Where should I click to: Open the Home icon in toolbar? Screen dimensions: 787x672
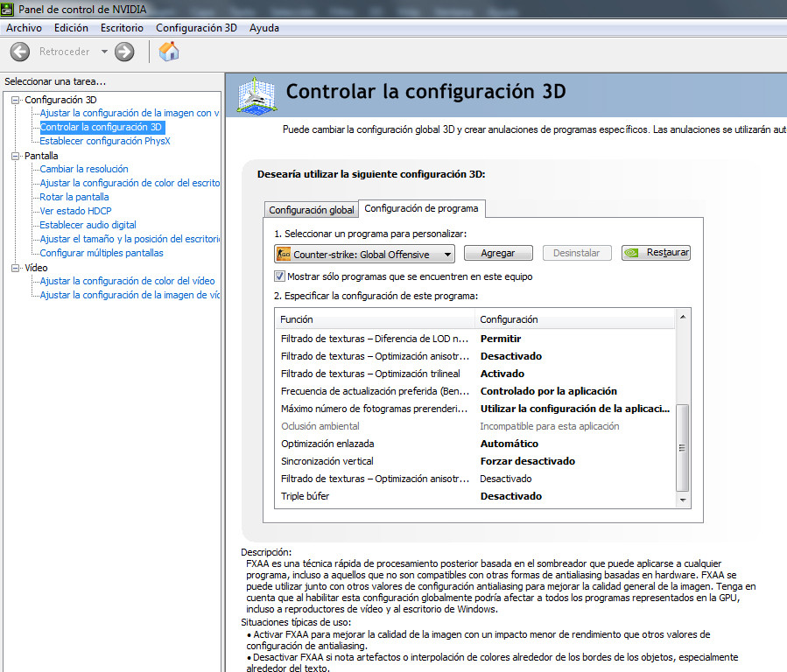tap(169, 51)
